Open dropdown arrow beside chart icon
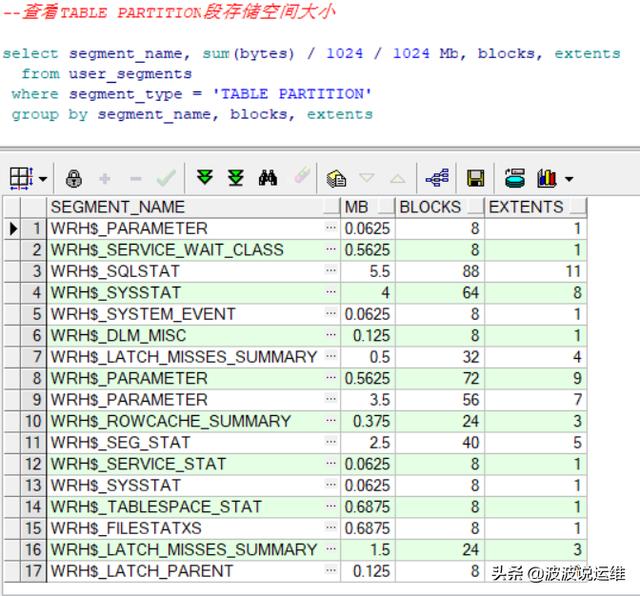Screen dimensions: 640x596 pos(569,179)
